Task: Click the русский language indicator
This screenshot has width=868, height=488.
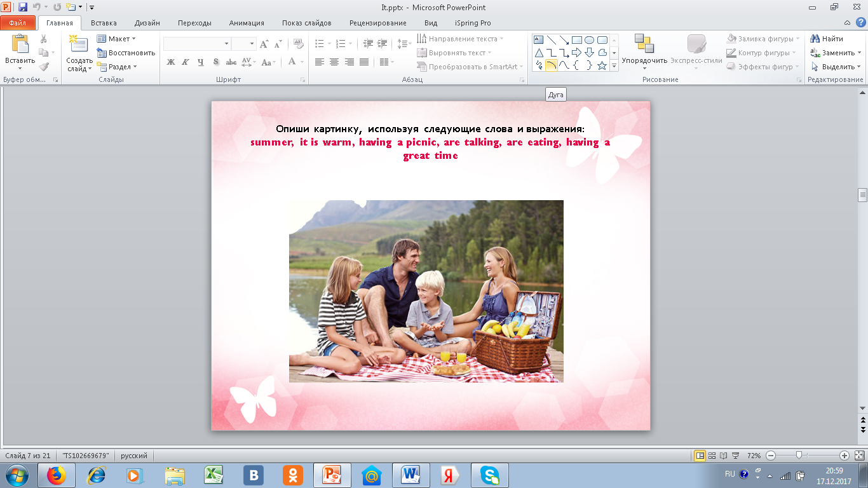Action: click(x=135, y=456)
